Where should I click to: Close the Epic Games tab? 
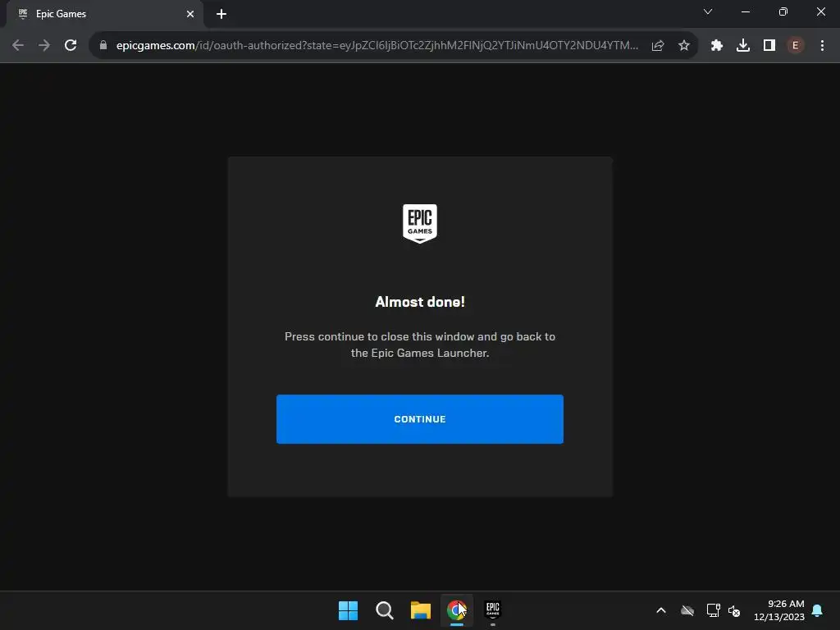pos(190,14)
